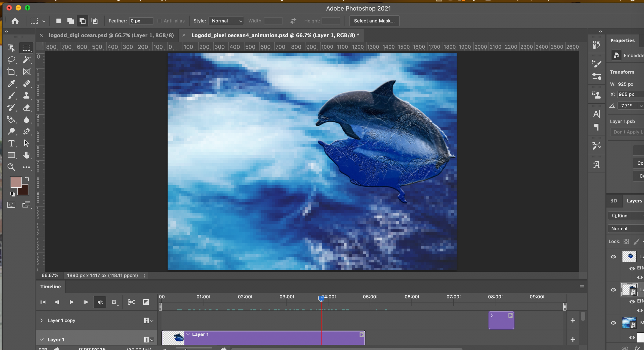Hide the top layer using eye icon
Image resolution: width=644 pixels, height=350 pixels.
[x=613, y=257]
